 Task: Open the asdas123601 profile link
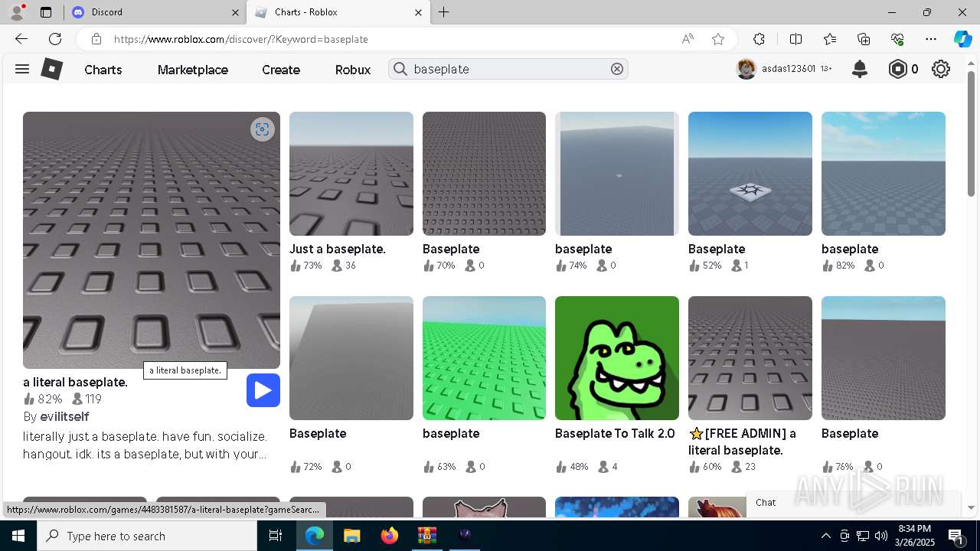click(x=789, y=69)
